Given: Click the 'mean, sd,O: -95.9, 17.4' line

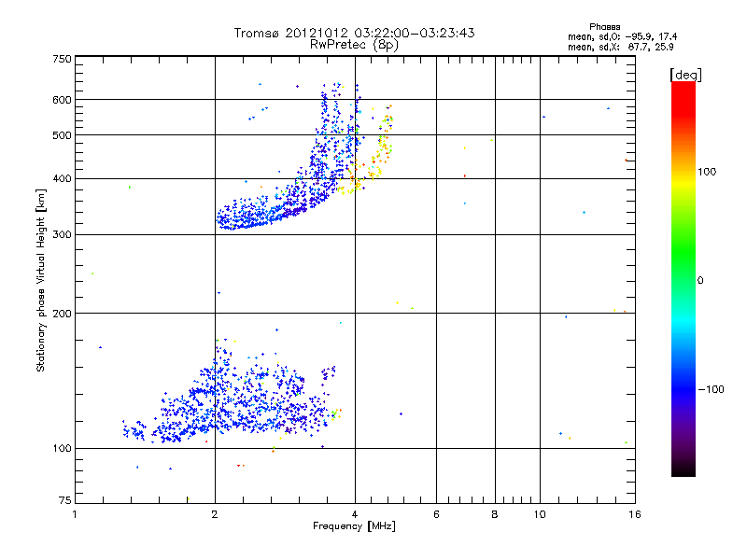Looking at the screenshot, I should (x=622, y=36).
